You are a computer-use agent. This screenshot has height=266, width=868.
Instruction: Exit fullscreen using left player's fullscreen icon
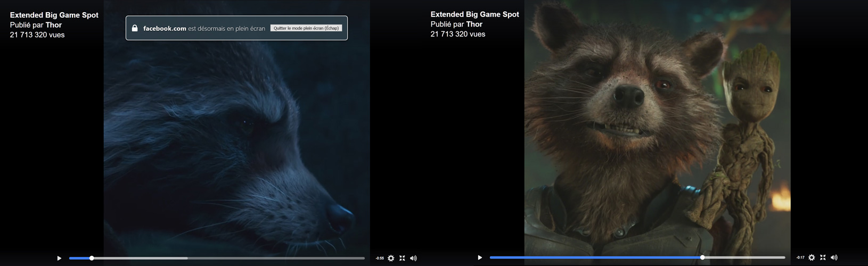click(402, 258)
